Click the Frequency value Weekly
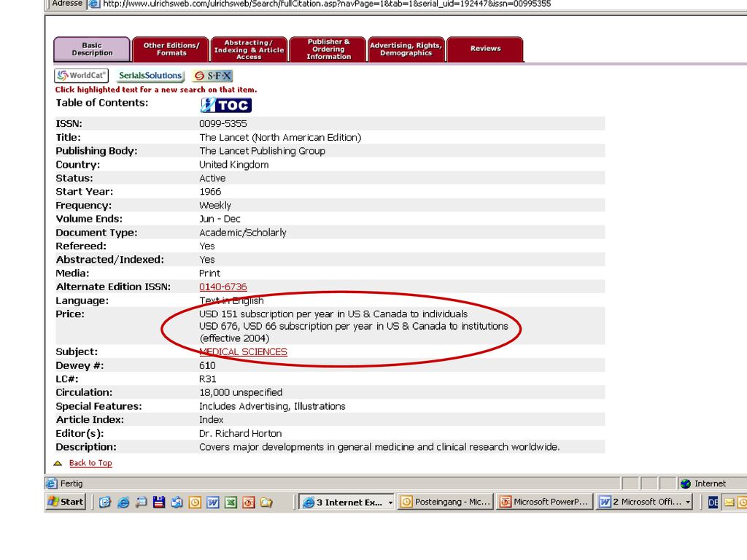The image size is (747, 560). pos(215,205)
